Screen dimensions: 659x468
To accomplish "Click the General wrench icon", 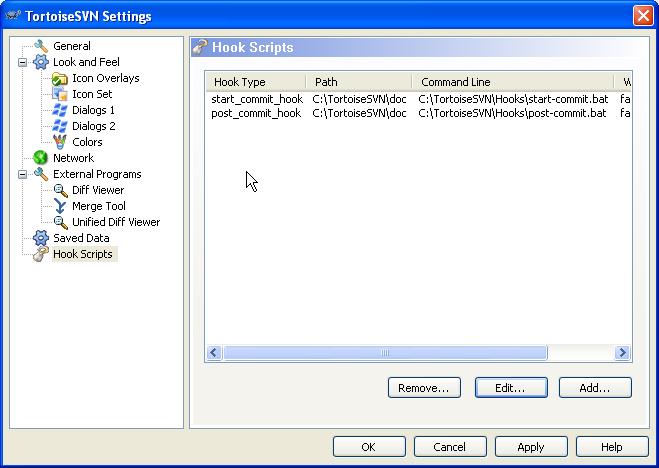I will point(41,46).
